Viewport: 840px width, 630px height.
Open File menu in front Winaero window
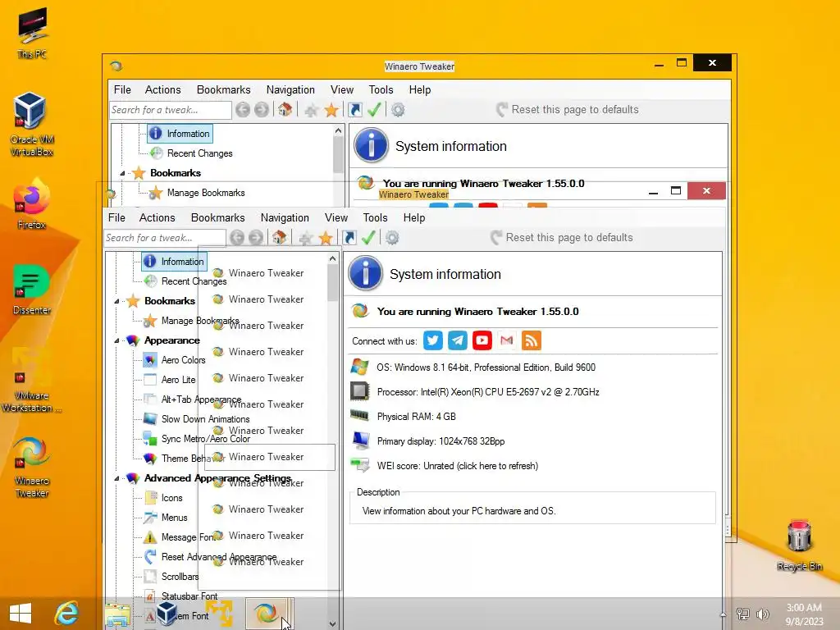click(x=116, y=217)
